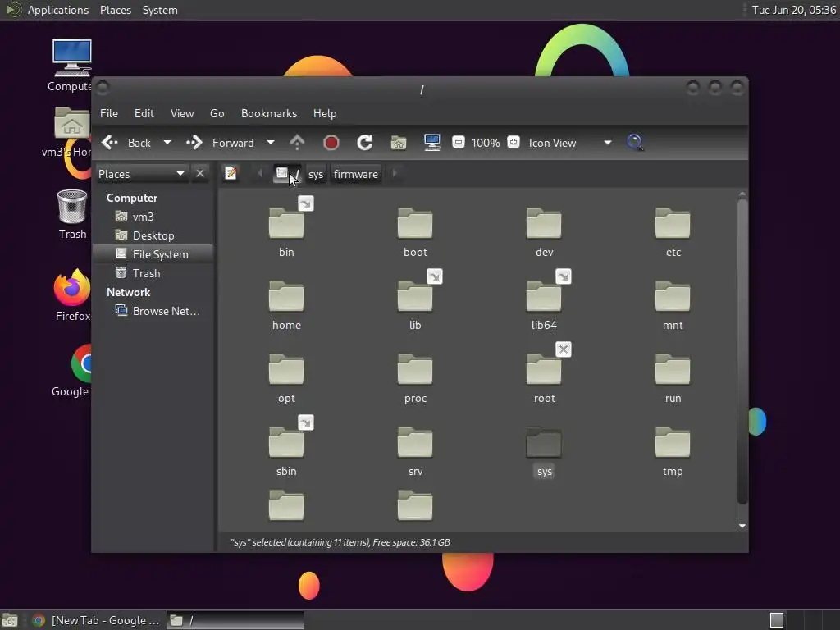
Task: Close the Places sidebar
Action: pos(200,174)
